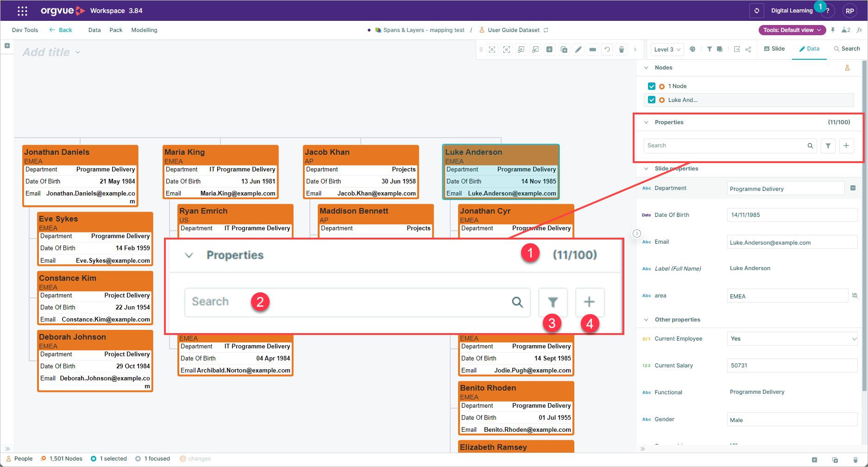Click the person icon in Nodes header

tap(847, 68)
